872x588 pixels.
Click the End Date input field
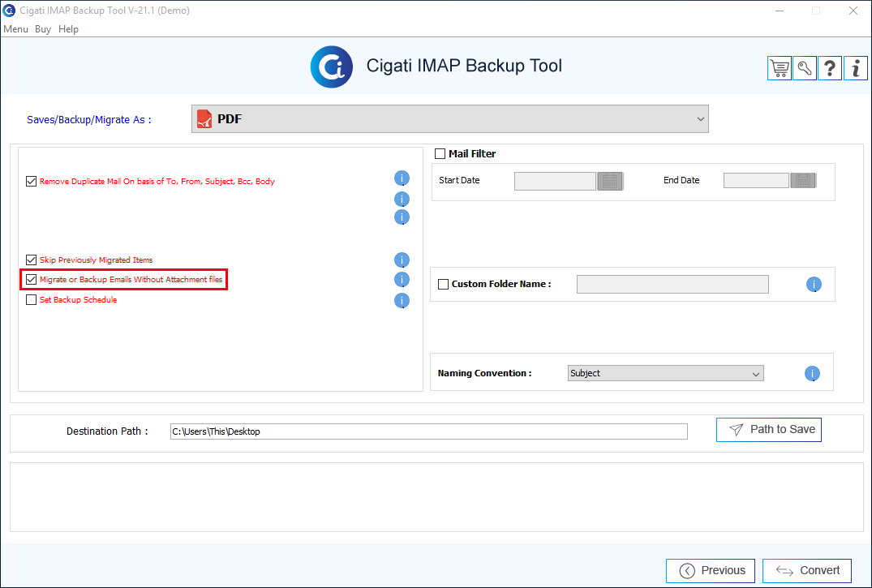[x=756, y=181]
